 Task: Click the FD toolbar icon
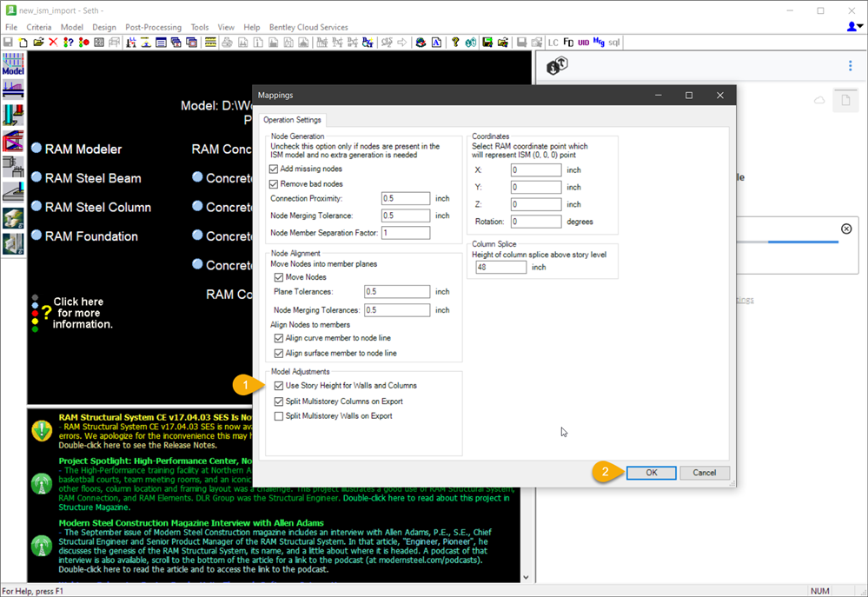click(568, 42)
